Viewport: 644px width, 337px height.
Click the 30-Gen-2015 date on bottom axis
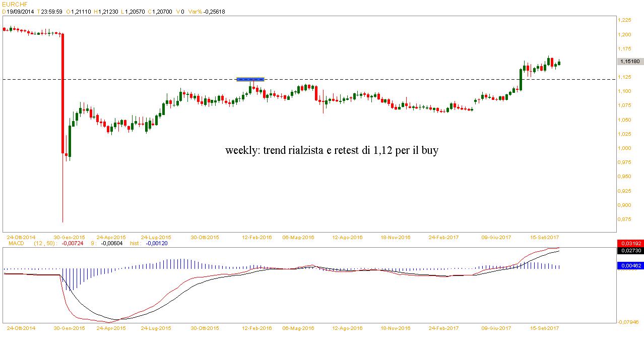pos(69,328)
